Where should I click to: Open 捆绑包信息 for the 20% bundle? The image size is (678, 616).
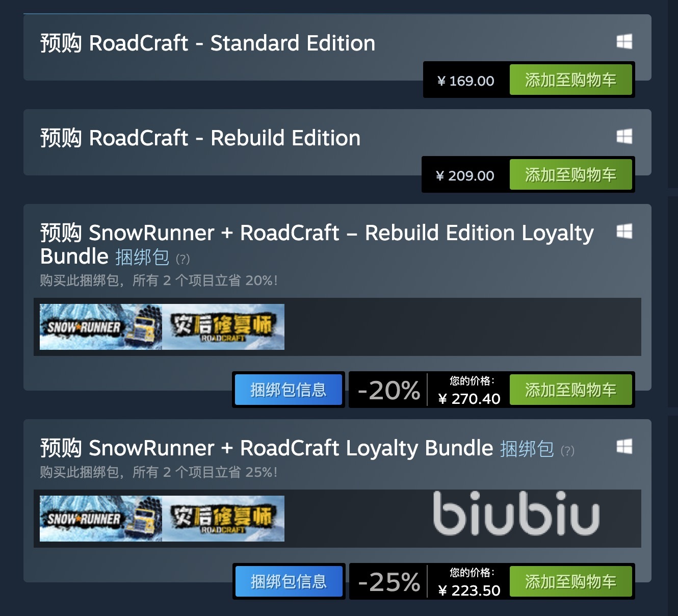pyautogui.click(x=289, y=390)
